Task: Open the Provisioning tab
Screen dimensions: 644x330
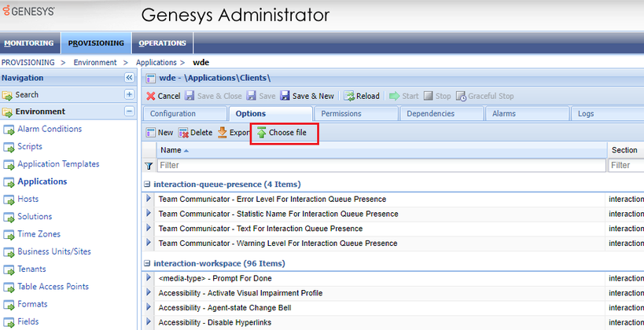Action: tap(96, 43)
